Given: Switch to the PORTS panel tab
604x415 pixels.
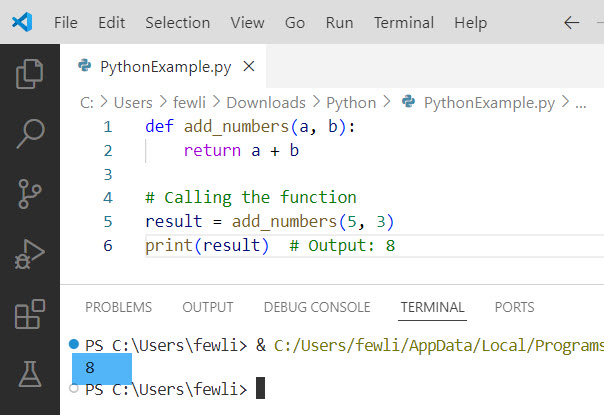Looking at the screenshot, I should coord(515,307).
